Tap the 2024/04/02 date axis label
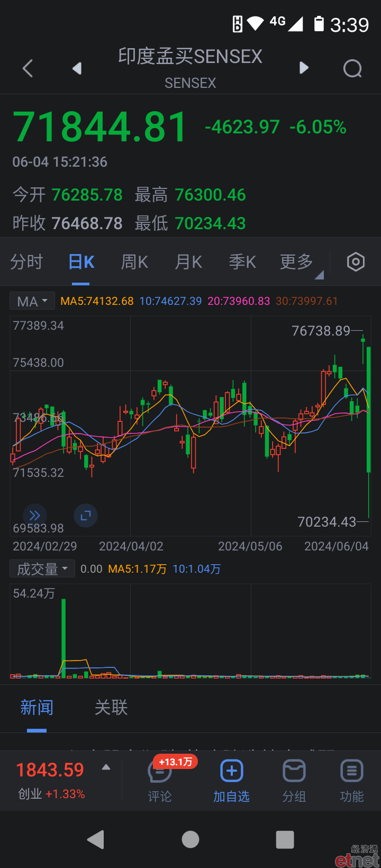 tap(131, 546)
